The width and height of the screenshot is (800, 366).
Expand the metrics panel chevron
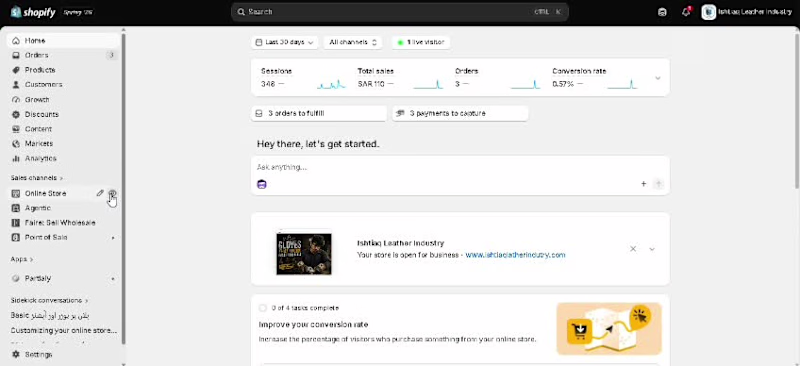point(658,78)
